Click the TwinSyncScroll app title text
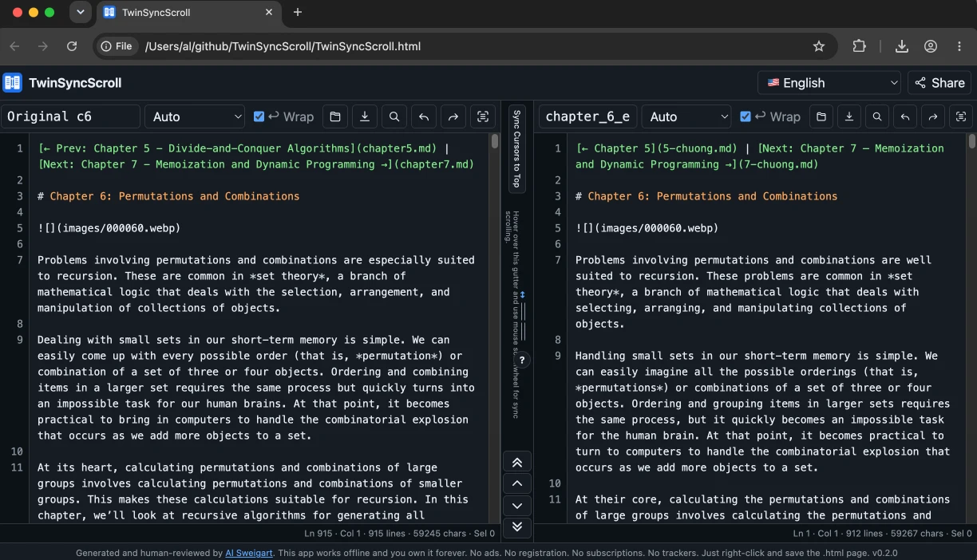This screenshot has height=560, width=977. coord(75,83)
